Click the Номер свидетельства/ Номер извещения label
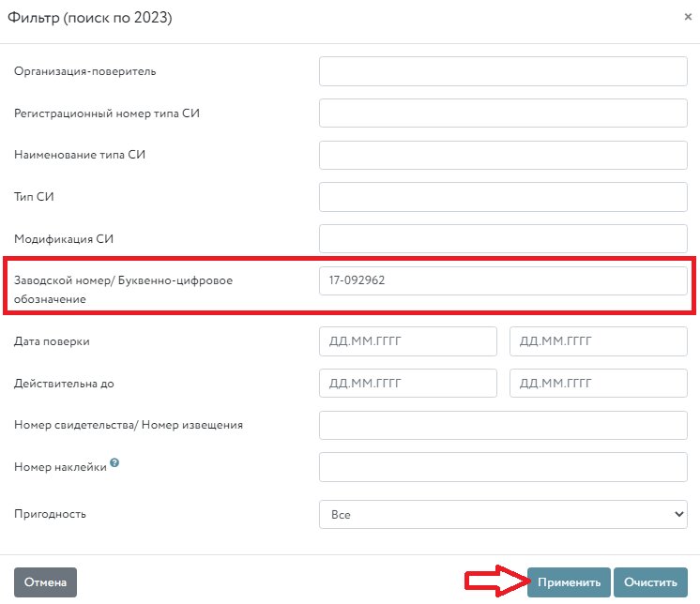This screenshot has width=700, height=604. coord(129,425)
